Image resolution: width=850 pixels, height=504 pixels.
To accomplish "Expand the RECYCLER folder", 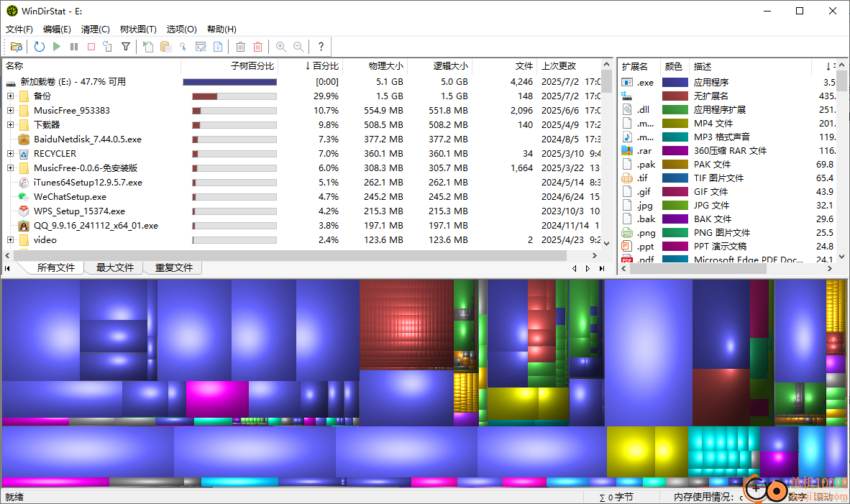I will tap(10, 154).
